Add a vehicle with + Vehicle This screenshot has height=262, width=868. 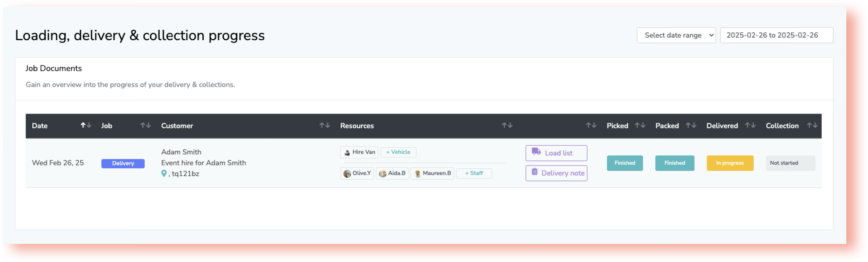[398, 152]
